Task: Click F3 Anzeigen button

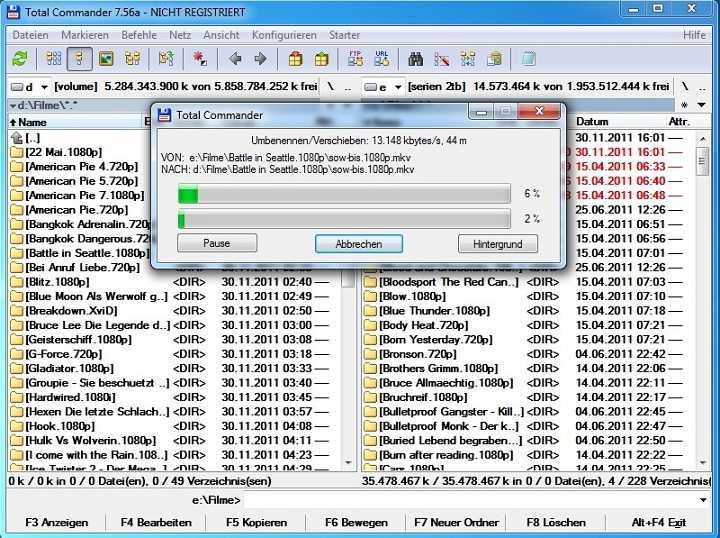Action: (56, 522)
